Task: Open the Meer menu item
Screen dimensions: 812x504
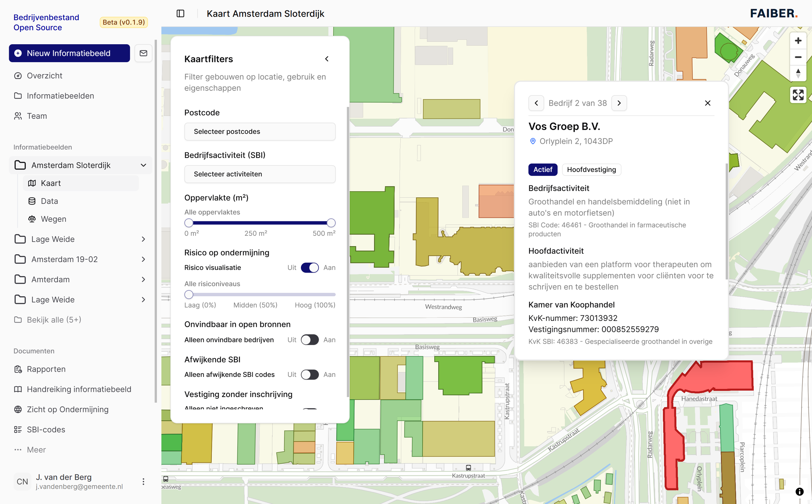Action: 36,450
